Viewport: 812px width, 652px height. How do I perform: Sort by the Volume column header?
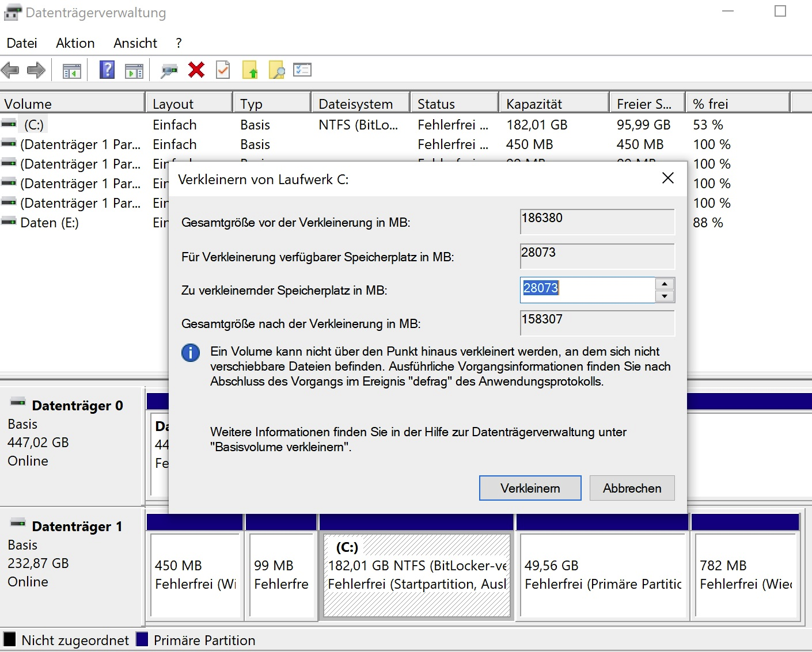[x=72, y=104]
